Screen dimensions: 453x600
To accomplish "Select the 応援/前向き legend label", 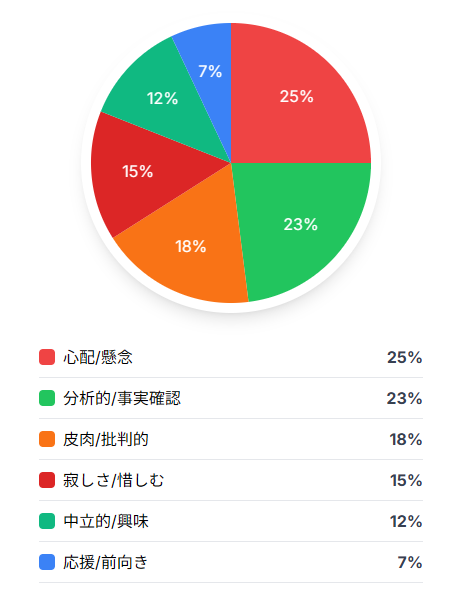I will [106, 562].
